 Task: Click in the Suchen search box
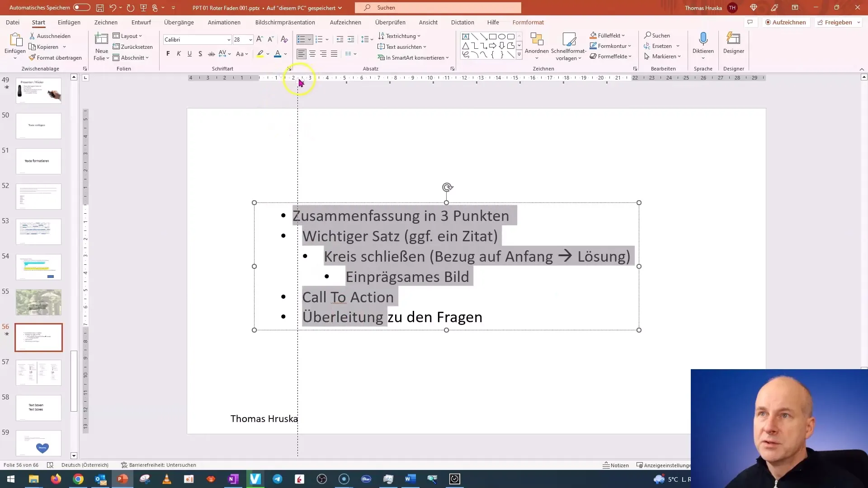pos(438,8)
